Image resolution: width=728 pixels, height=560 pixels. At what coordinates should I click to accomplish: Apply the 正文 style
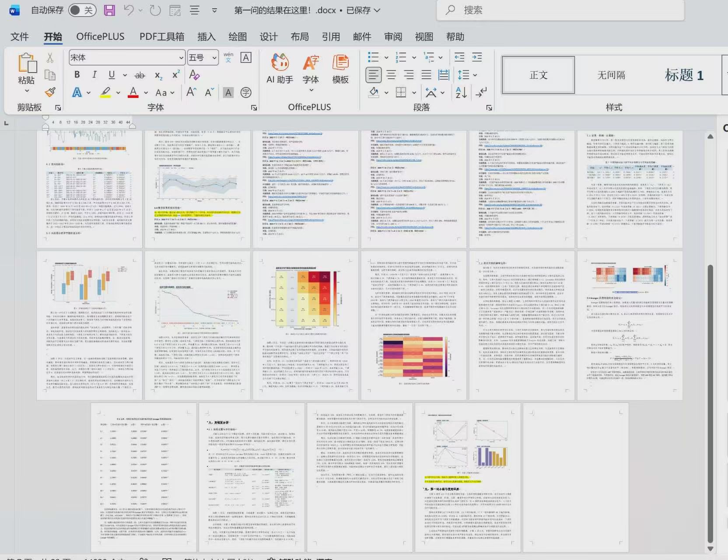pos(538,75)
